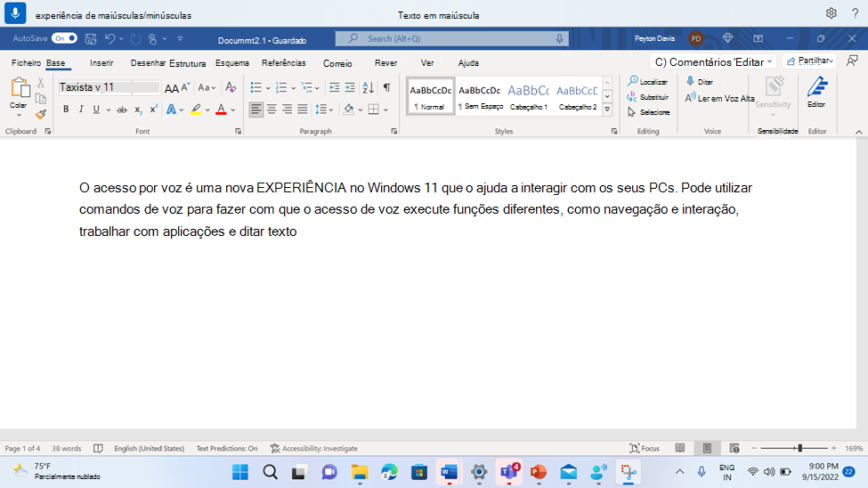Switch to the Inserir tab
The width and height of the screenshot is (868, 488).
(x=101, y=63)
